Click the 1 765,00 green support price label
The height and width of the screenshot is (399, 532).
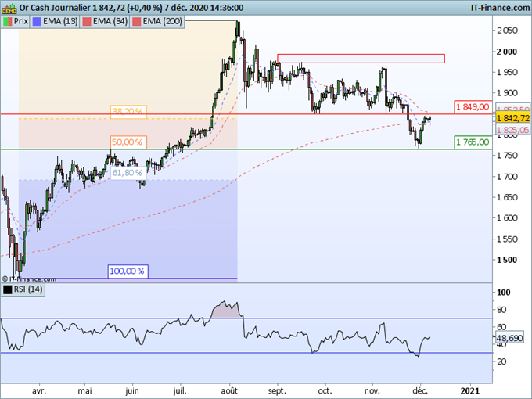coord(473,142)
